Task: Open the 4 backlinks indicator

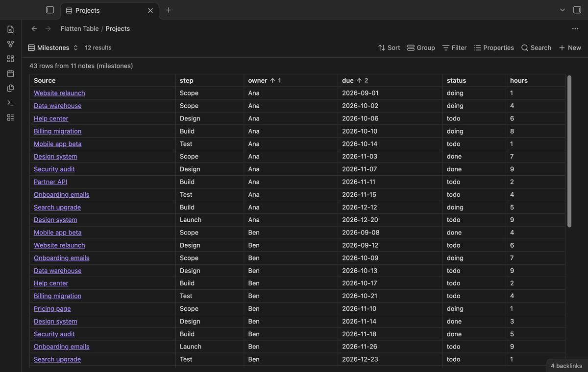Action: (x=566, y=366)
